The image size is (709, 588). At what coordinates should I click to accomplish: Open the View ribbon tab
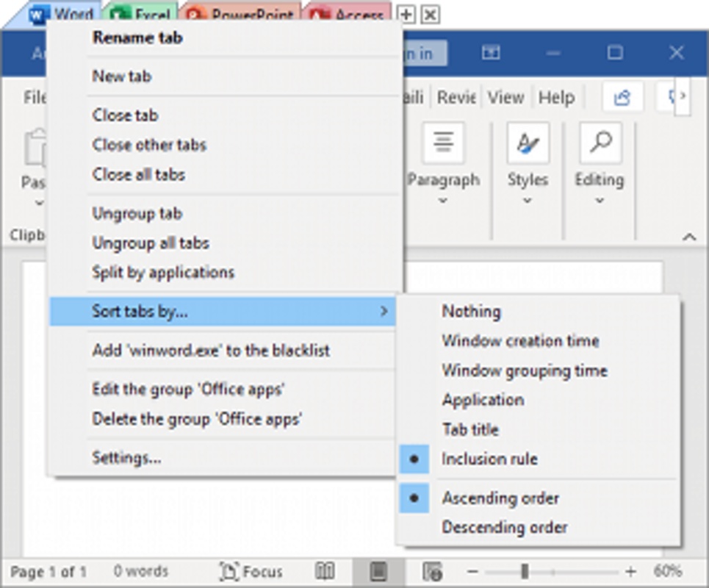(506, 97)
